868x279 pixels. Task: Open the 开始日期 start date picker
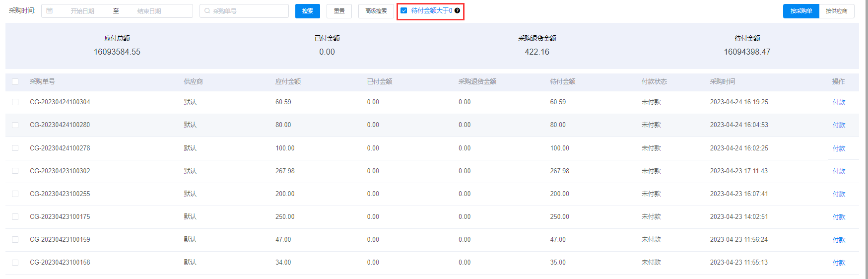pyautogui.click(x=82, y=11)
